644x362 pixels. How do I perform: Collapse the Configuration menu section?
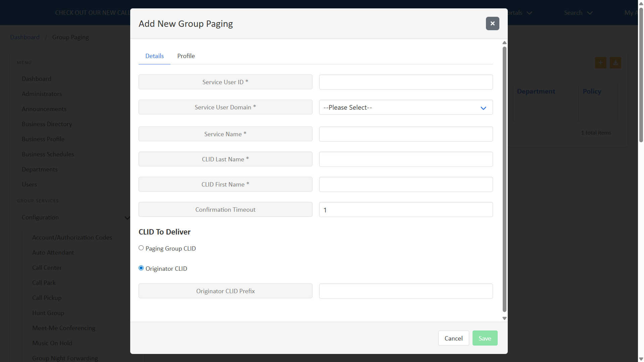click(x=127, y=217)
